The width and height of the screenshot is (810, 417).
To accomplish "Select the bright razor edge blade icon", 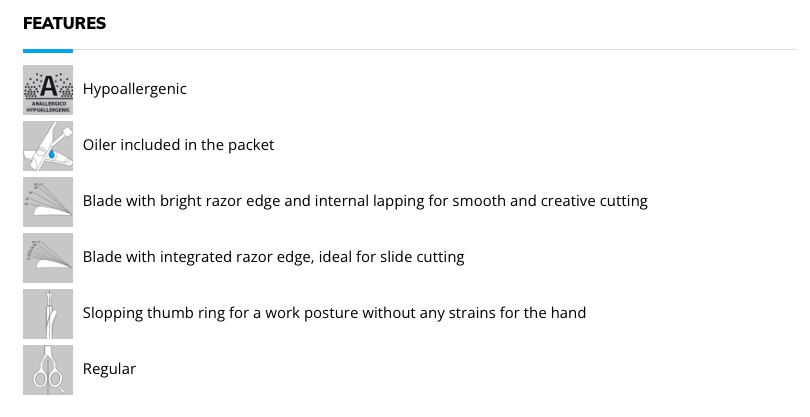I will click(48, 202).
